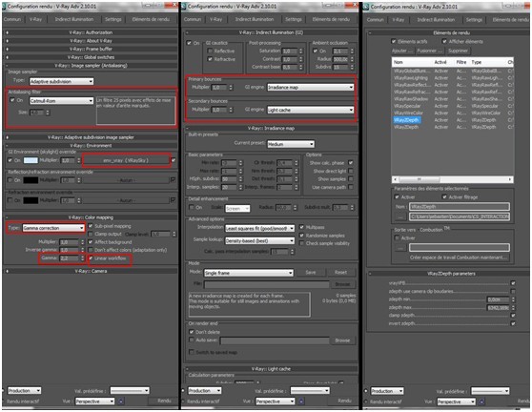Viewport: 532px width, 412px height.
Task: Open the Mode dropdown showing Single frame
Action: coord(248,273)
